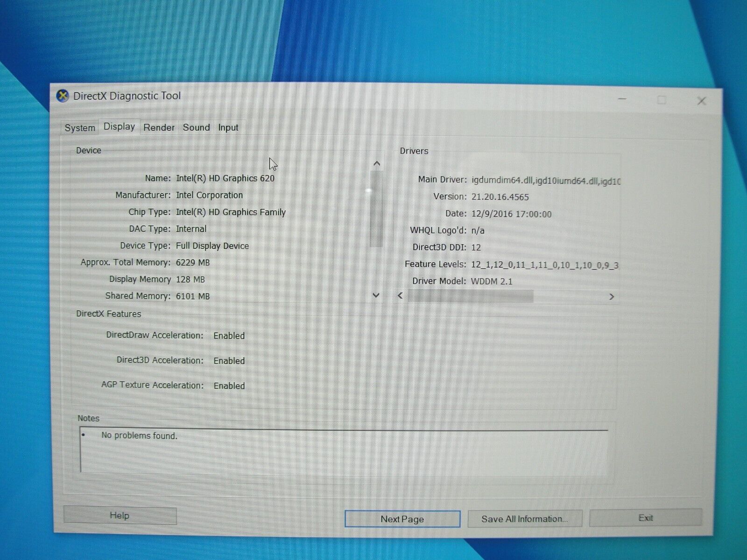
Task: Click Save All Information button
Action: (x=525, y=518)
